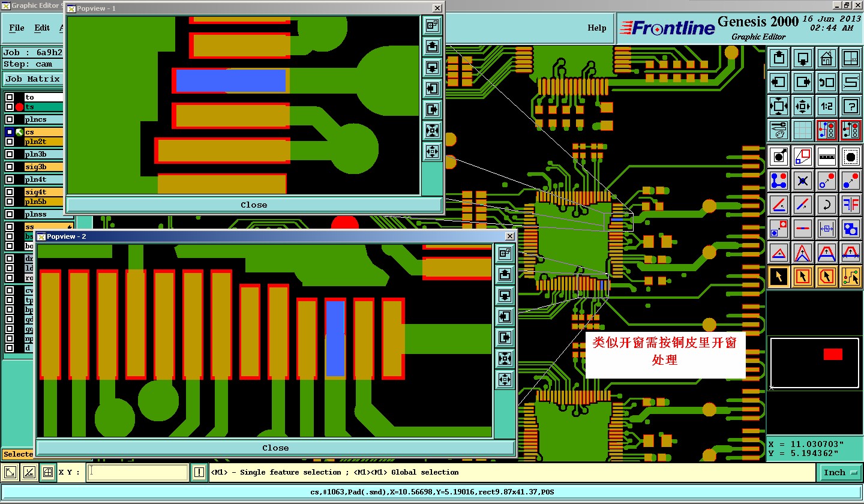
Task: Select the polygon area select pointer
Action: 826,277
